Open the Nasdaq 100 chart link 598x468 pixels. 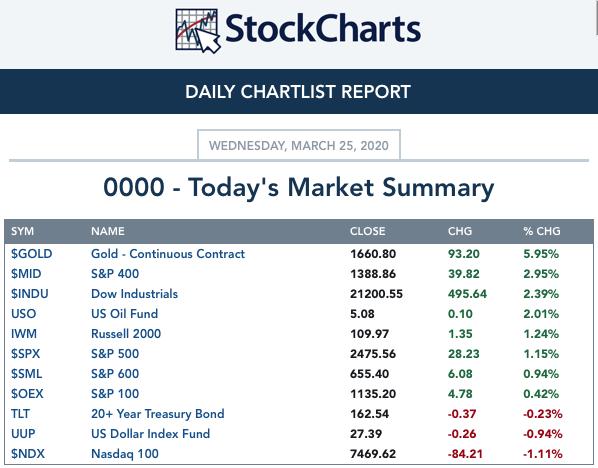125,454
